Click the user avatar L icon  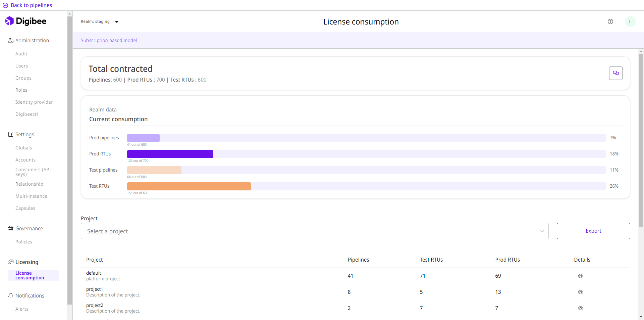coord(630,21)
